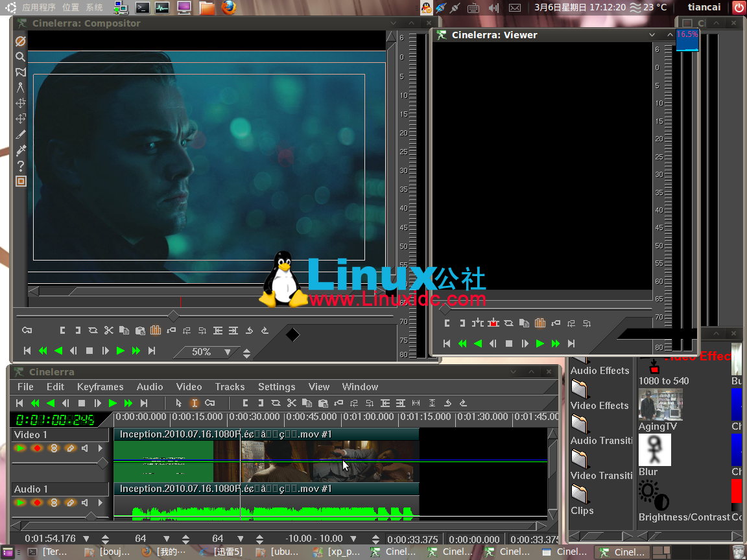The image size is (747, 560).
Task: Select I-beam cut and paste mode
Action: pos(195,403)
